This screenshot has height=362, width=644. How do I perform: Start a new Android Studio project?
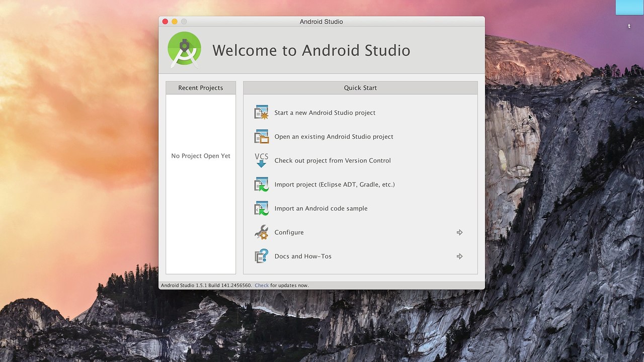coord(325,113)
